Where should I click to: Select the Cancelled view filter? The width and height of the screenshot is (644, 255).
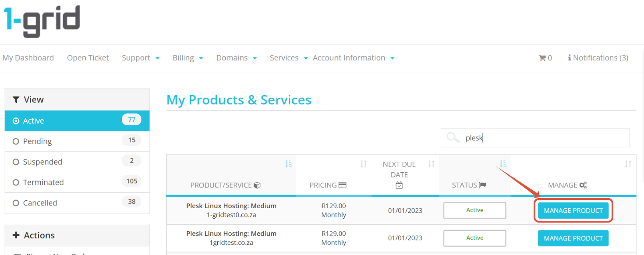click(77, 203)
